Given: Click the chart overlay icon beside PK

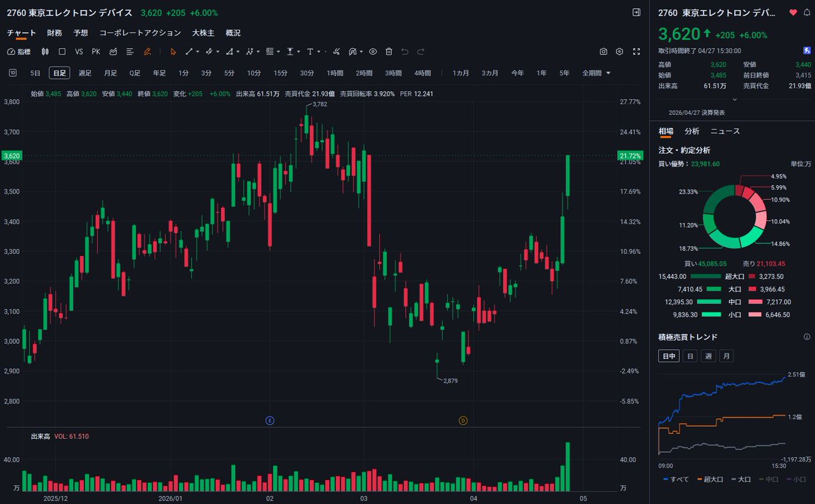Looking at the screenshot, I should (114, 52).
